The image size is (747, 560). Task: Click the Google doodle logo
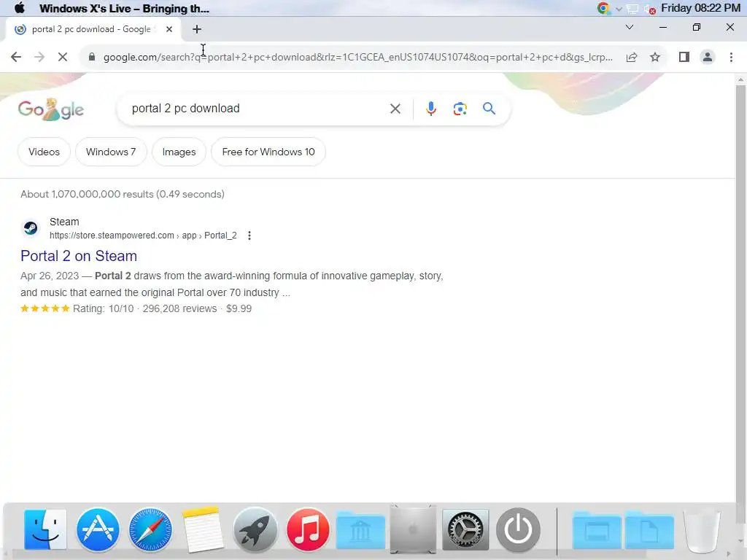coord(51,109)
